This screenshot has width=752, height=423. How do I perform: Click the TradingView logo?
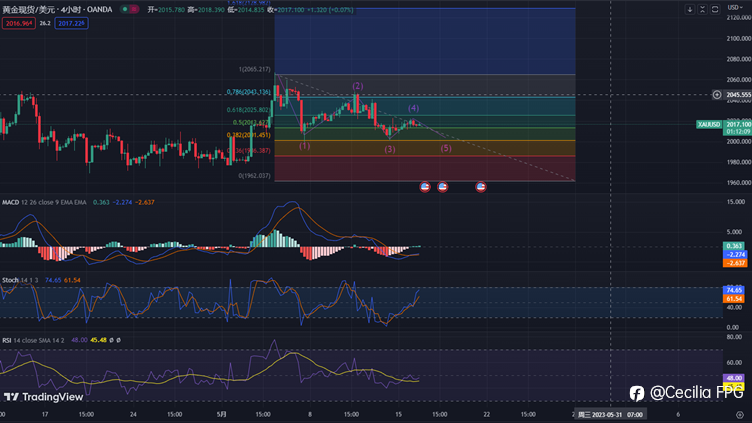[x=44, y=397]
